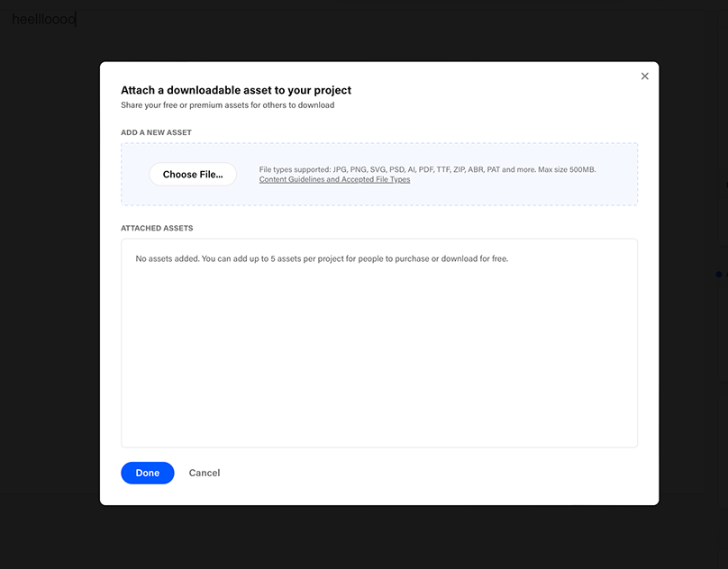The image size is (728, 569).
Task: Click the 'Attach a downloadable asset' dialog title
Action: tap(236, 90)
